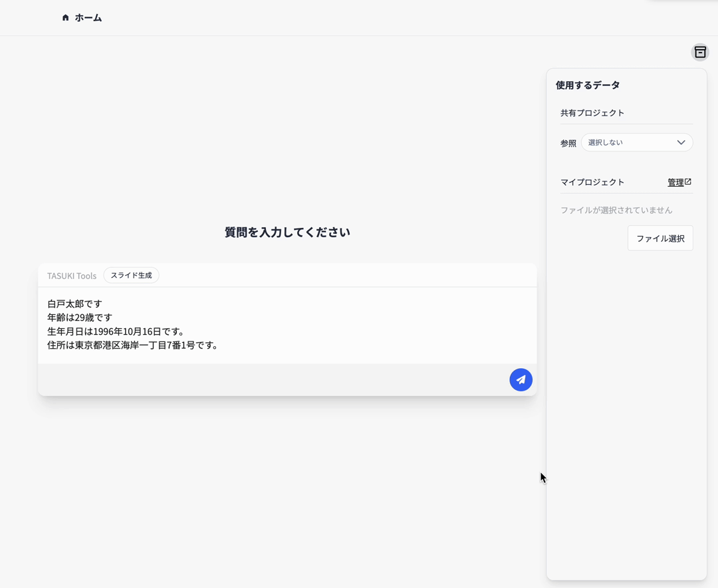Click the send button on the message composer

[521, 379]
